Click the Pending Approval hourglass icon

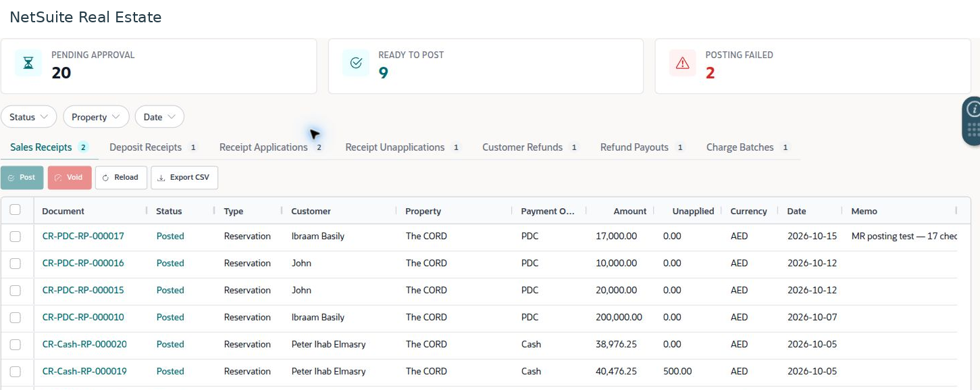pos(28,63)
